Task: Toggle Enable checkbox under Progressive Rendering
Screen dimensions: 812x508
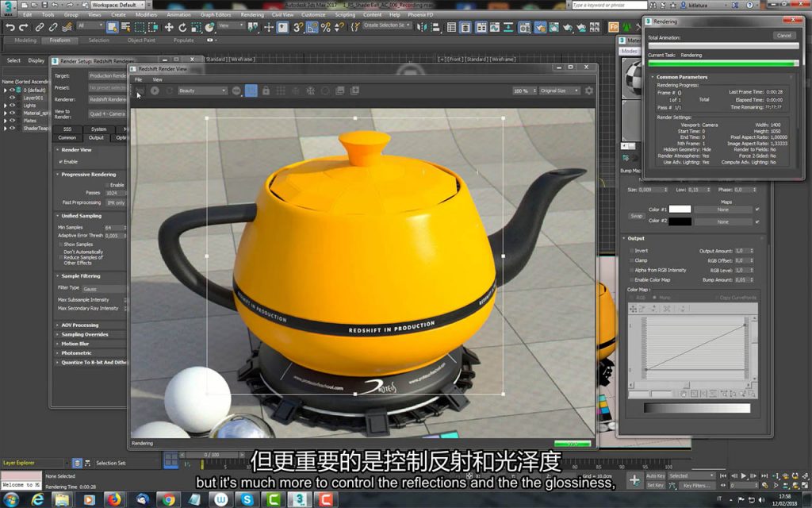Action: [107, 185]
